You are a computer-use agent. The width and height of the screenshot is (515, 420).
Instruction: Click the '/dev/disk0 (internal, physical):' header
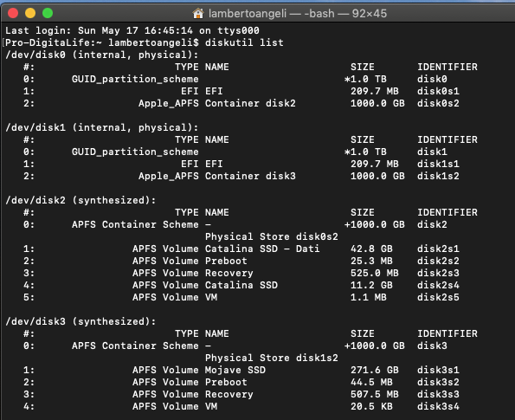coord(102,55)
